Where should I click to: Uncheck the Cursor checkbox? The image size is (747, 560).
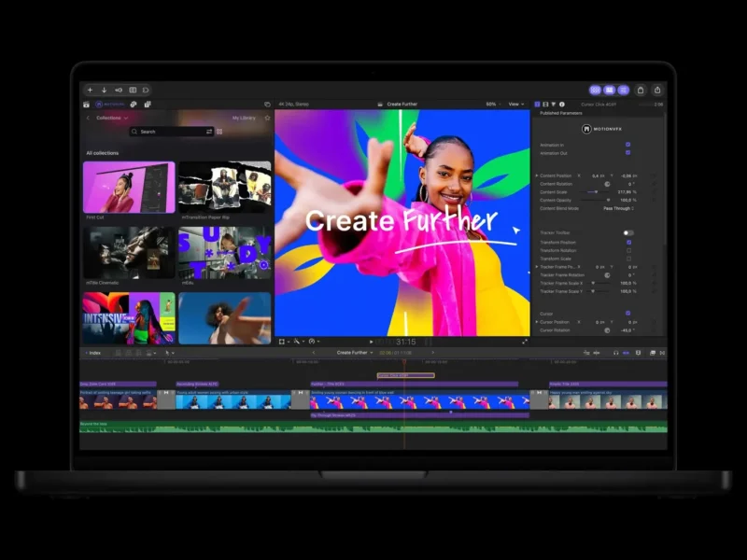627,314
